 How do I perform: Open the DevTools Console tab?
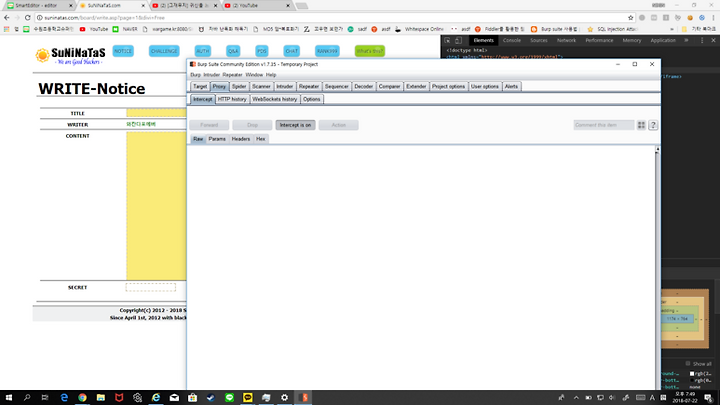[512, 40]
